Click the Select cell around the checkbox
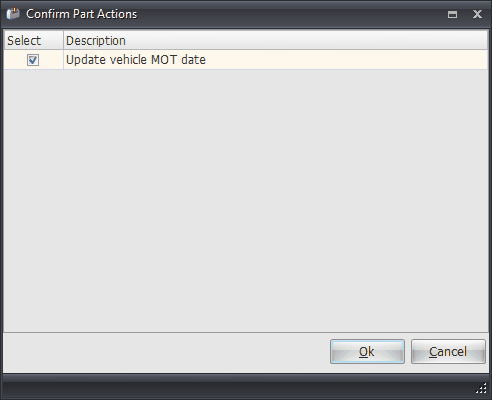The width and height of the screenshot is (492, 400). pos(33,60)
